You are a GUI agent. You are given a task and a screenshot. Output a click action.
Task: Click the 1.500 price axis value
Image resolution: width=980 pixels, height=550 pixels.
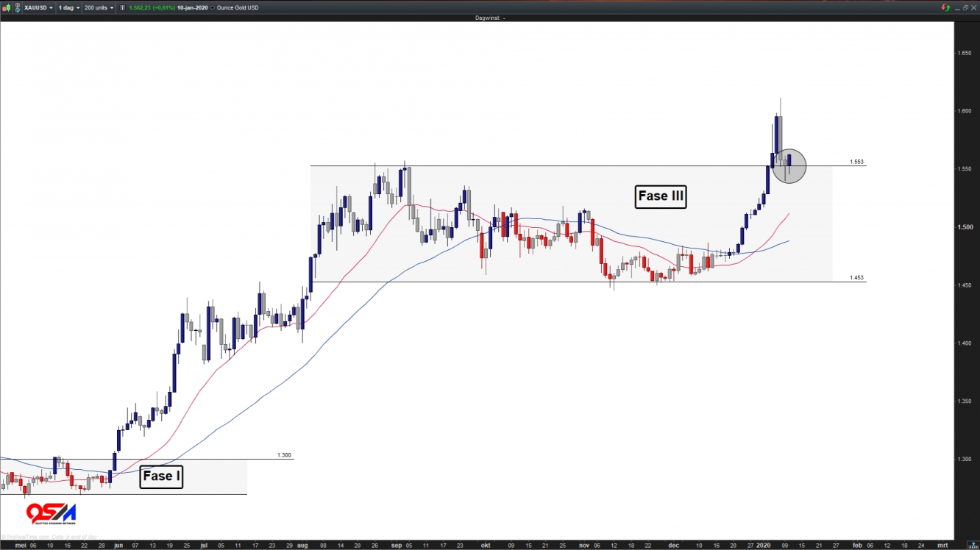click(x=964, y=227)
